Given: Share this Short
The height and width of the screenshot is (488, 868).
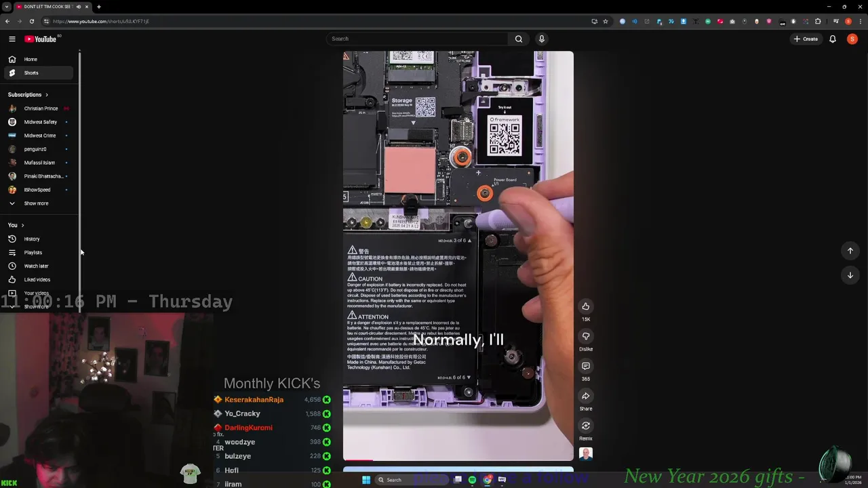Looking at the screenshot, I should click(586, 396).
